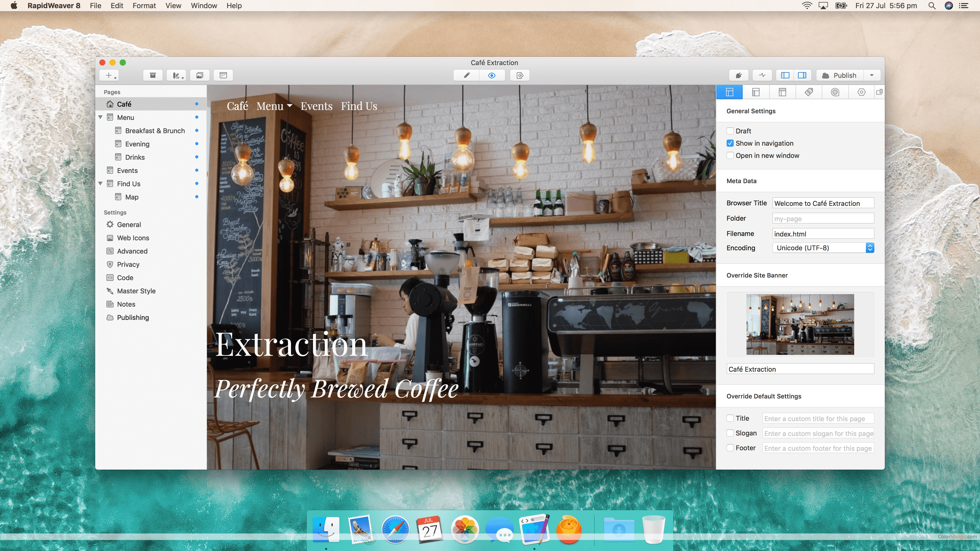This screenshot has width=980, height=551.
Task: Enable Open in new window checkbox
Action: pyautogui.click(x=730, y=156)
